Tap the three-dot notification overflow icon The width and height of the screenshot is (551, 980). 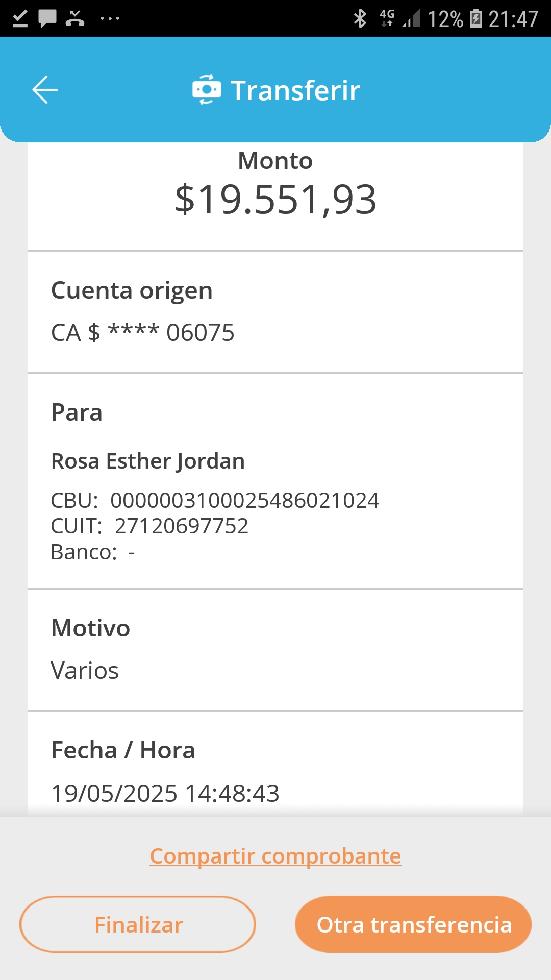[x=110, y=19]
